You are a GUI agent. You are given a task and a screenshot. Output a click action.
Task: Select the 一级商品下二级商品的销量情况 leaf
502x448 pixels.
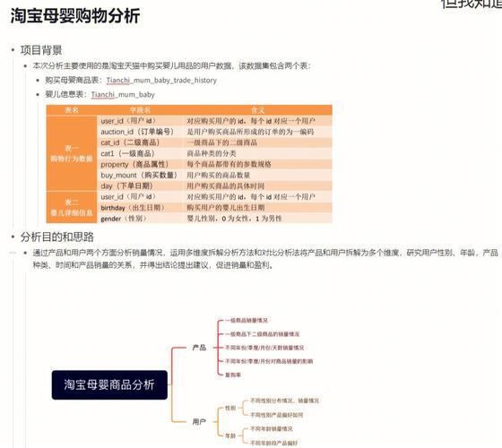point(262,334)
